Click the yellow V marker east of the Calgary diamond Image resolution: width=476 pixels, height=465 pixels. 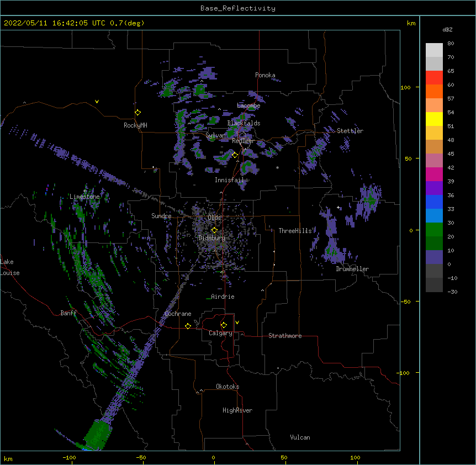click(x=237, y=323)
